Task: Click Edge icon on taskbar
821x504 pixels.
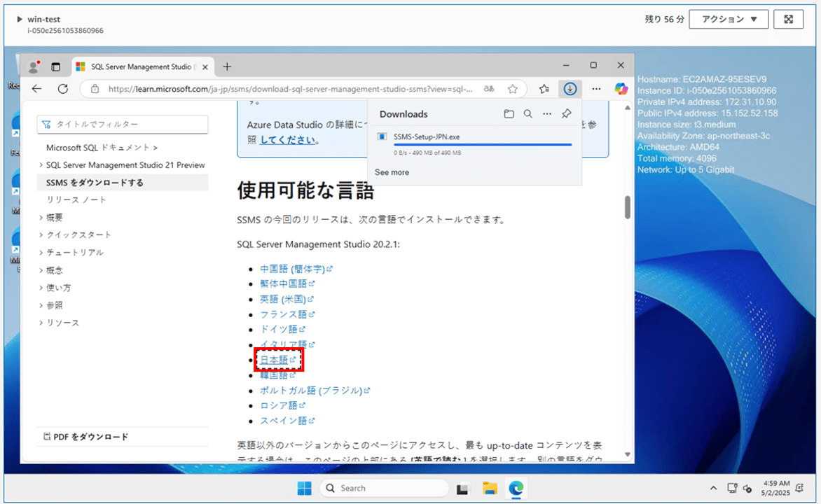Action: [x=516, y=489]
